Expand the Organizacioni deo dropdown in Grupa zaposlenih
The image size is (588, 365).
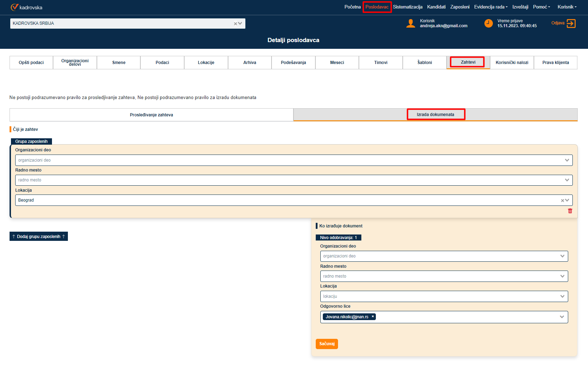567,160
